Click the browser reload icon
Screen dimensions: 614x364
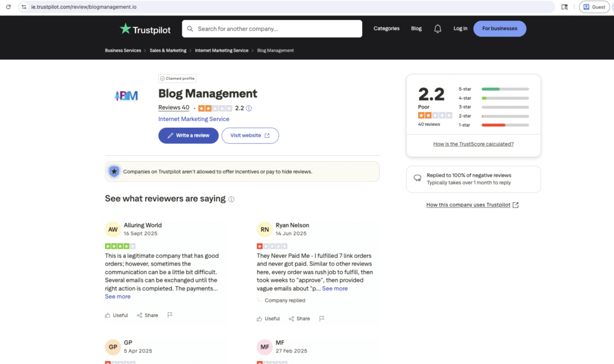(8, 7)
